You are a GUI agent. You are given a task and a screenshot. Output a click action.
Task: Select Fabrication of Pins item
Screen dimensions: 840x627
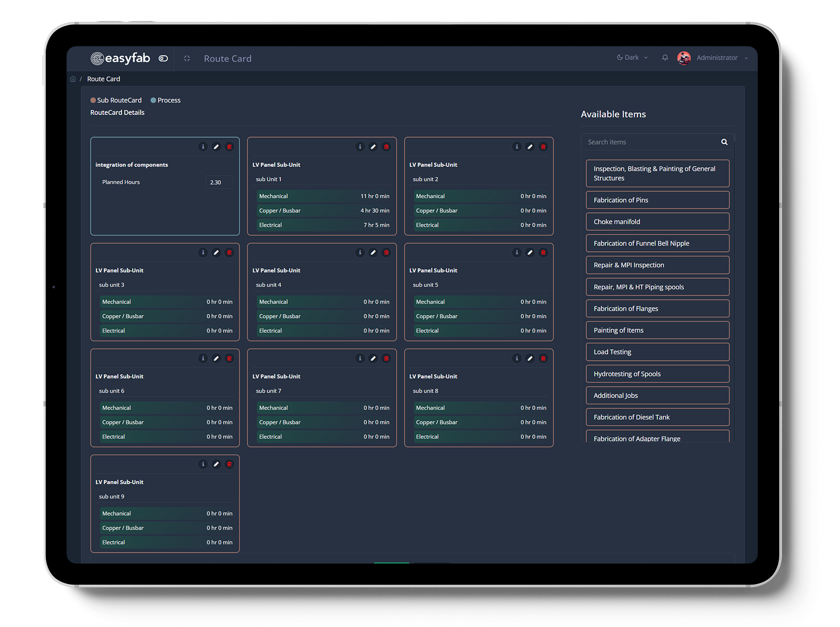(x=658, y=200)
